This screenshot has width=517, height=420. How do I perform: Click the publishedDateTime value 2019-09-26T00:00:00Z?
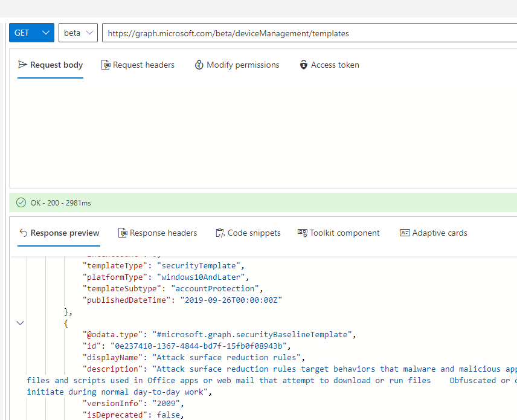[231, 300]
